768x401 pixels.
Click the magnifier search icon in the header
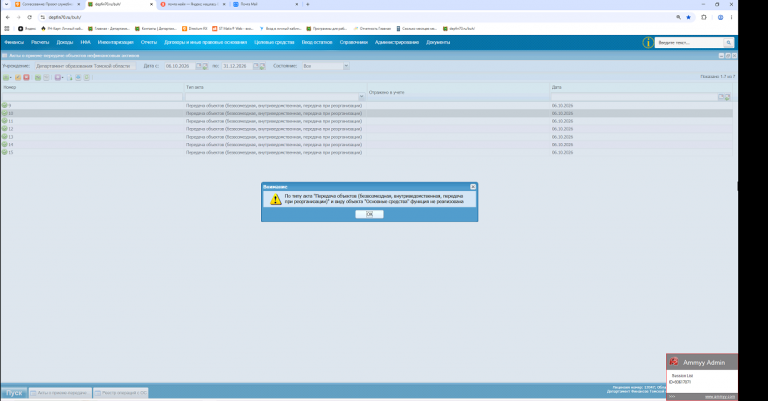pyautogui.click(x=729, y=43)
